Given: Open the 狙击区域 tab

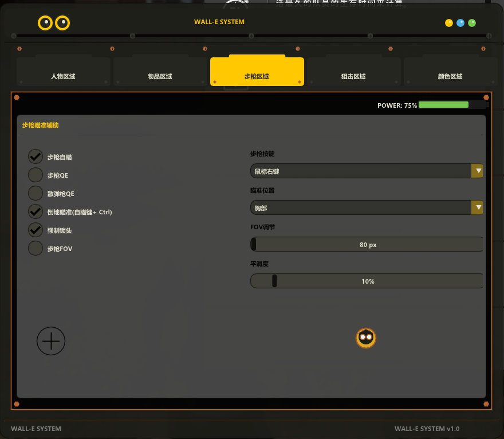Looking at the screenshot, I should coord(353,76).
